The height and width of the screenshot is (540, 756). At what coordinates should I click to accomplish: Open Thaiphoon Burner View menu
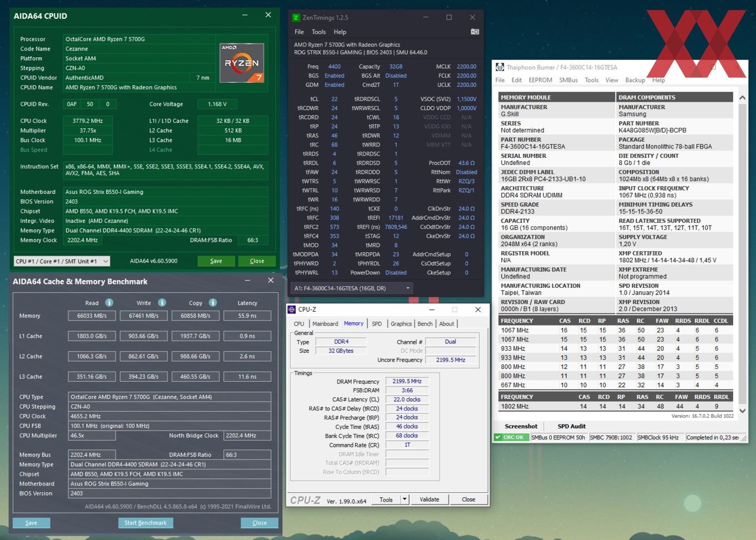click(x=611, y=80)
